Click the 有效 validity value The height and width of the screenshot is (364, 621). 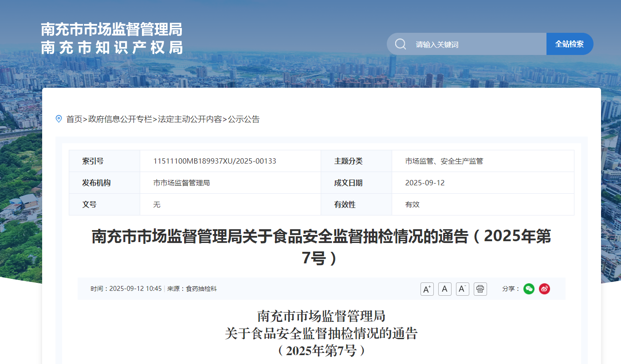[x=412, y=204]
